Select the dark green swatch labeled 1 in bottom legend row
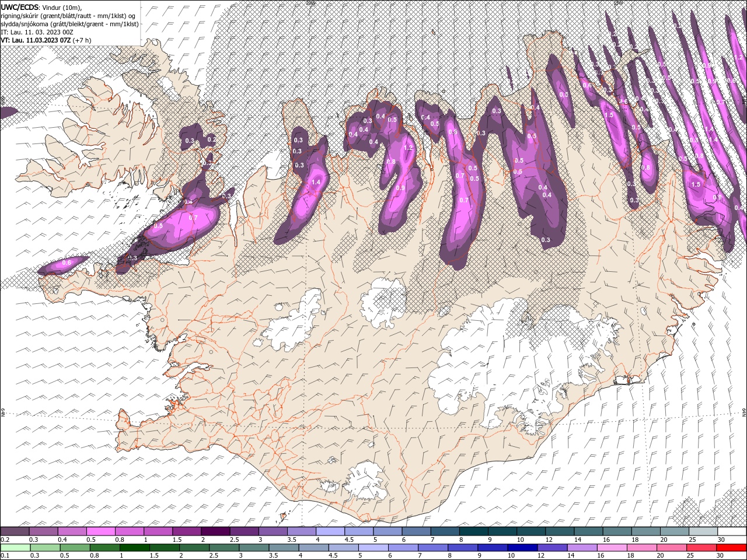Screen dimensions: 747x560 coord(134,547)
